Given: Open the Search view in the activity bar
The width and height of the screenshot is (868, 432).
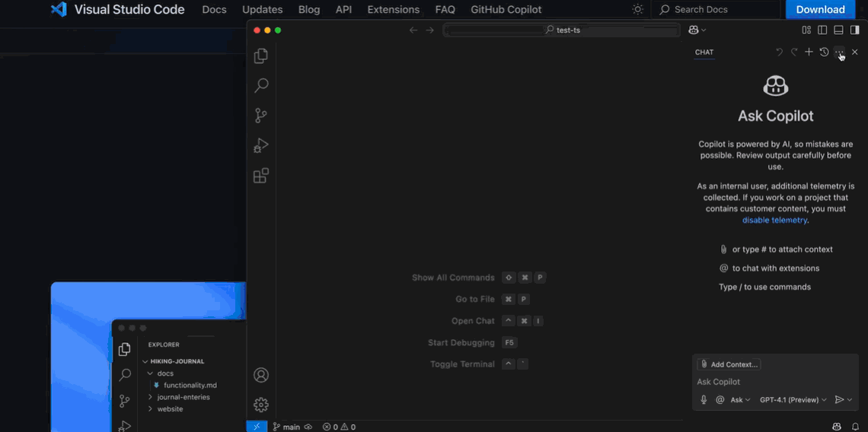Looking at the screenshot, I should click(260, 85).
